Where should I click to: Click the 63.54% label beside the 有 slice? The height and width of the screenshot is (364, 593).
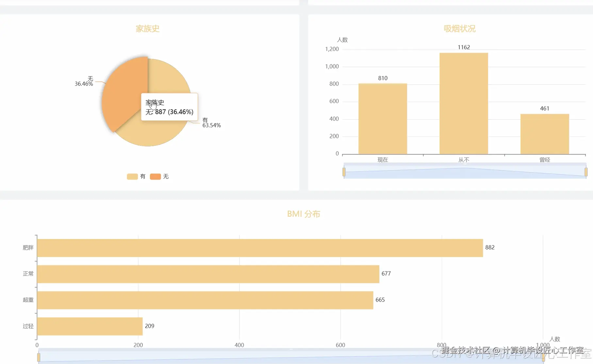212,125
